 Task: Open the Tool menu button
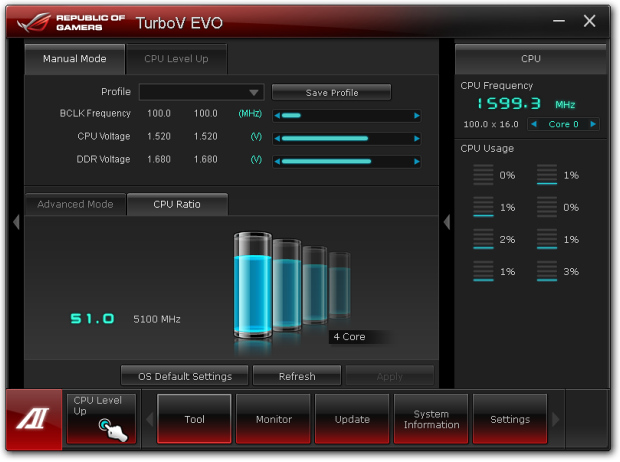[194, 419]
